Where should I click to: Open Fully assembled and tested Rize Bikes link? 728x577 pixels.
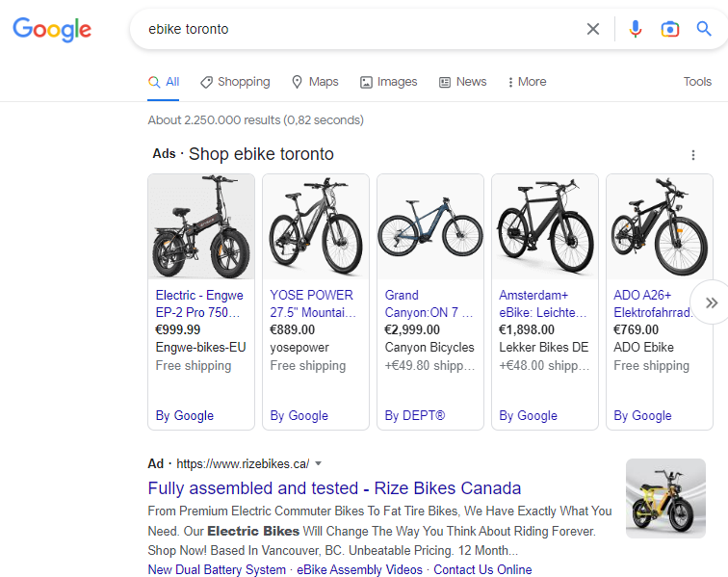pos(334,488)
